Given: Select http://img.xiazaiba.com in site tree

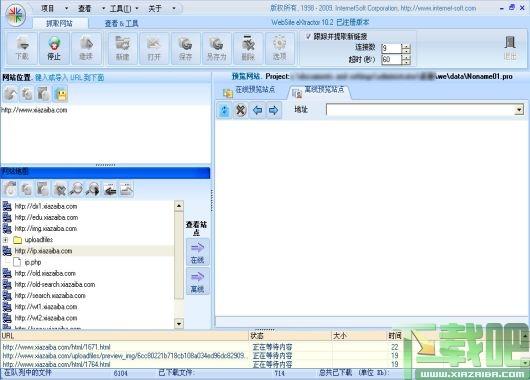Looking at the screenshot, I should [x=46, y=229].
